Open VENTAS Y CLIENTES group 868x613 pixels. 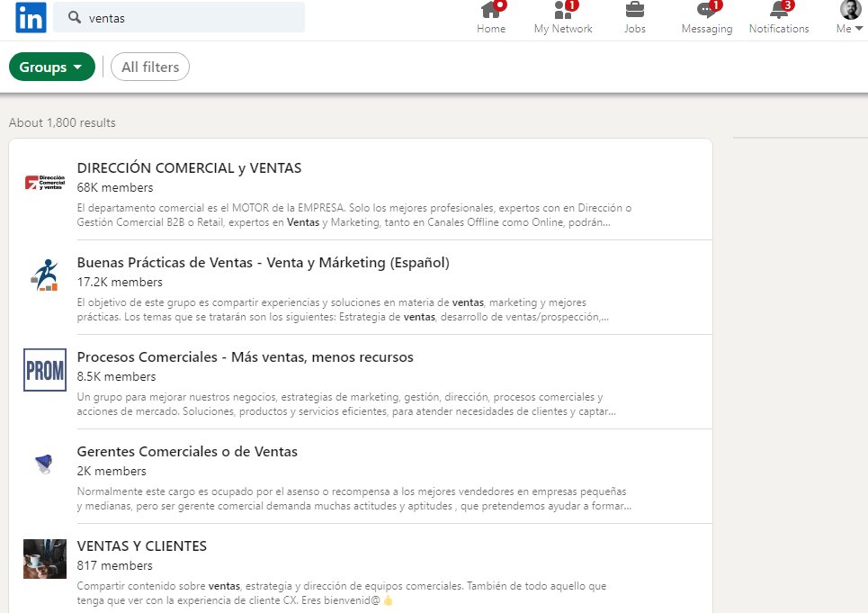142,546
